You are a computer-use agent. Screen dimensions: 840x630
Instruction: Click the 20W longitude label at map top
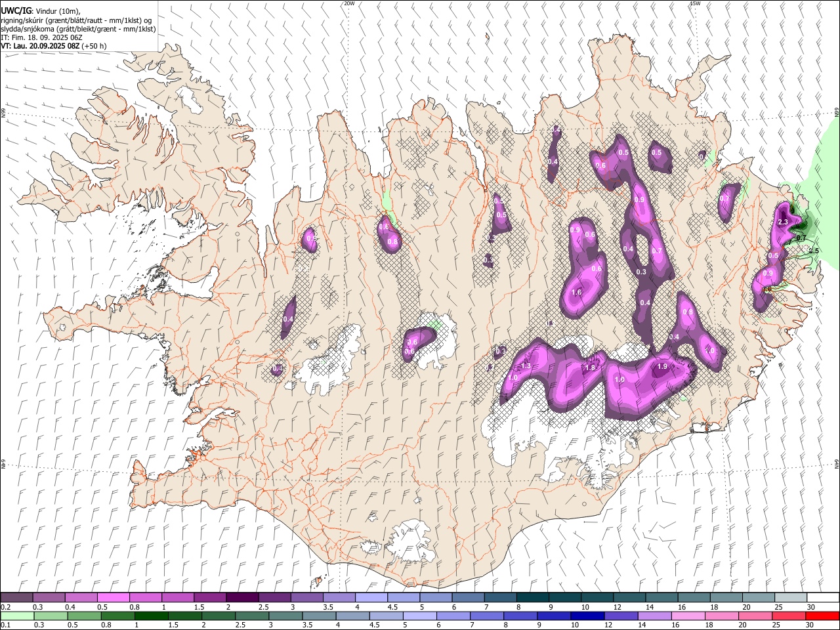[349, 3]
